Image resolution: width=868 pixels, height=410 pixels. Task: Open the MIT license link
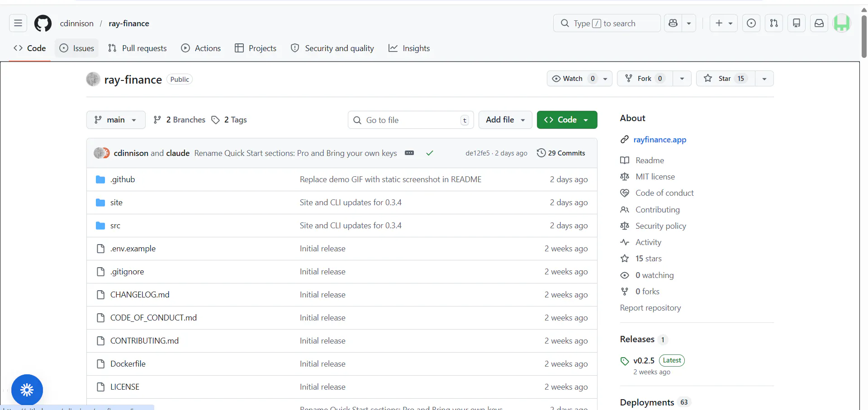point(655,177)
